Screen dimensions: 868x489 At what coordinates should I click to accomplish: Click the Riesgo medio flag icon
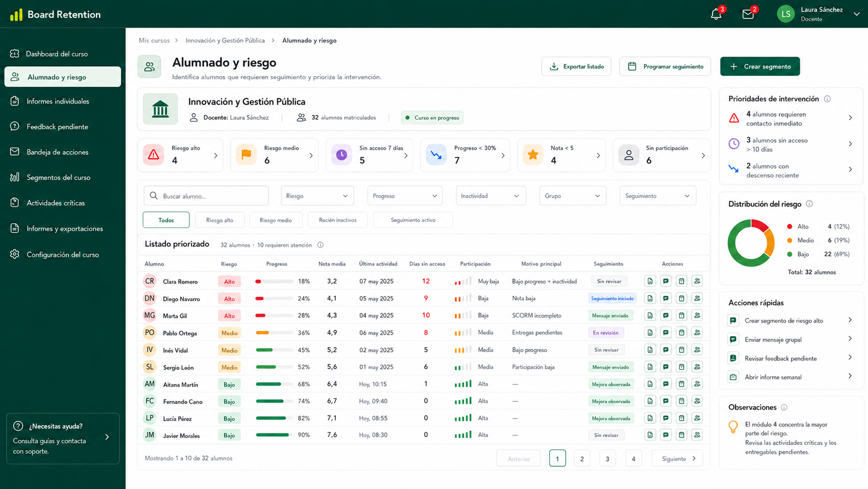click(x=246, y=155)
